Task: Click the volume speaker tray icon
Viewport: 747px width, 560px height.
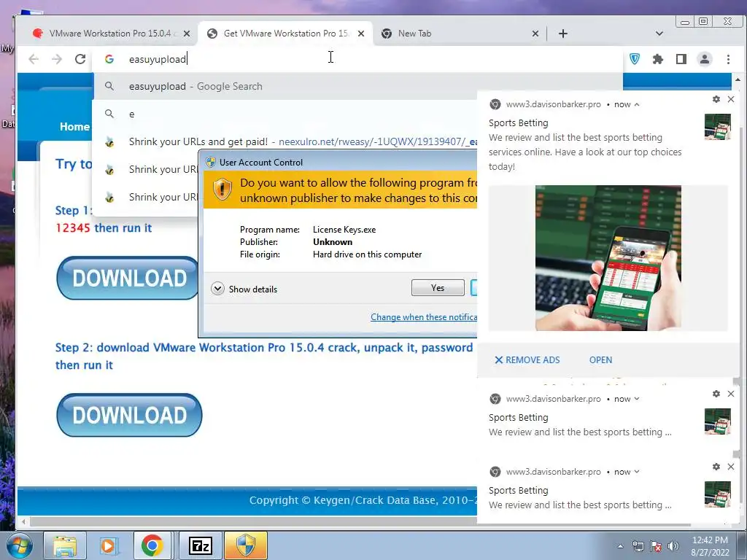Action: (673, 546)
